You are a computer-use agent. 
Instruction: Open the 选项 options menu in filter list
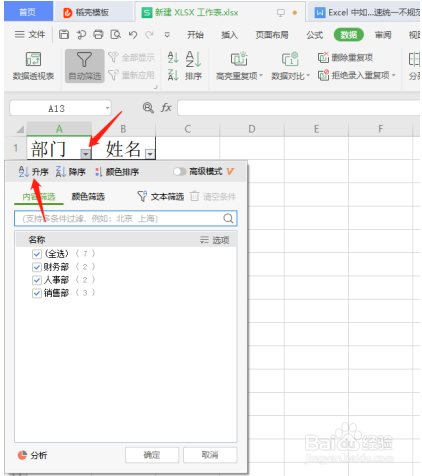click(215, 240)
